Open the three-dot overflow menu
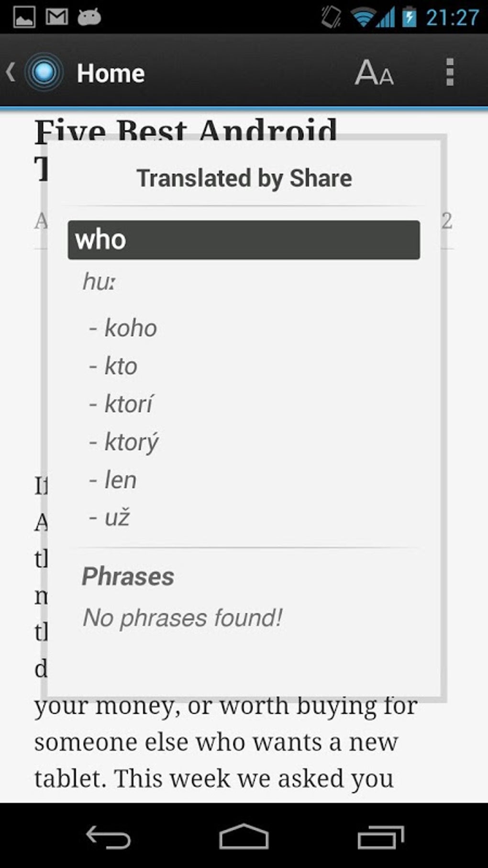 coord(449,73)
